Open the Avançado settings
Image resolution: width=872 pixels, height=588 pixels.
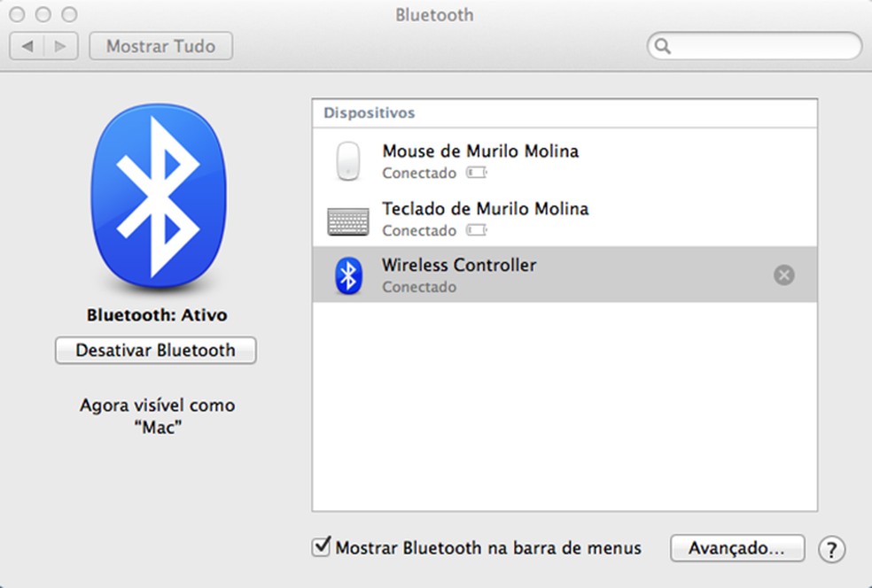coord(737,547)
